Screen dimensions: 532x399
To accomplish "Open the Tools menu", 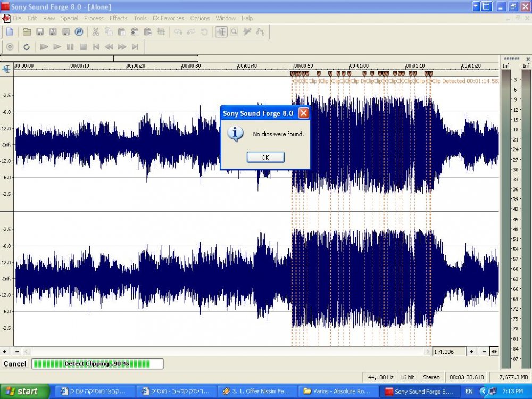I will [140, 18].
